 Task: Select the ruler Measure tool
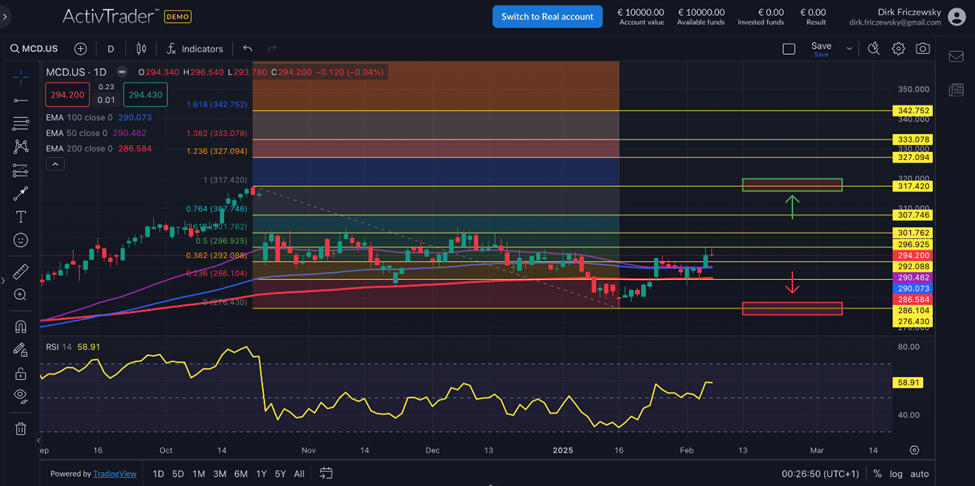(20, 272)
